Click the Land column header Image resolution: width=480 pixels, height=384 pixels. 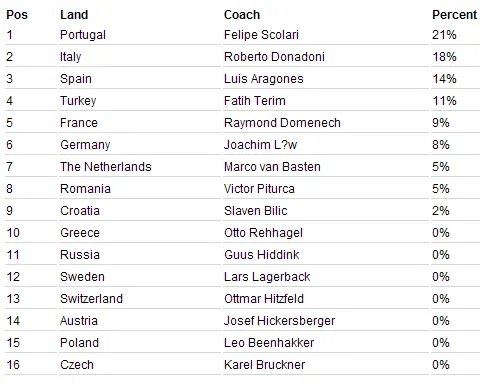point(74,15)
